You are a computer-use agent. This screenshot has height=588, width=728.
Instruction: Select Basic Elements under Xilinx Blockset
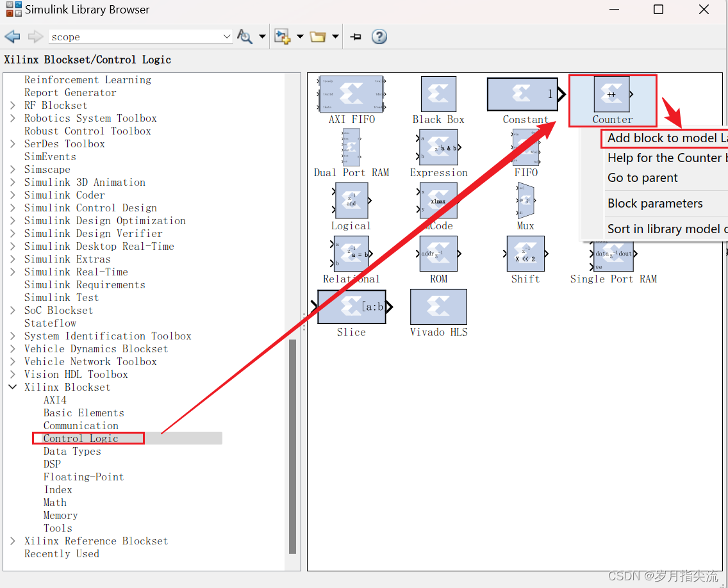[x=83, y=412]
